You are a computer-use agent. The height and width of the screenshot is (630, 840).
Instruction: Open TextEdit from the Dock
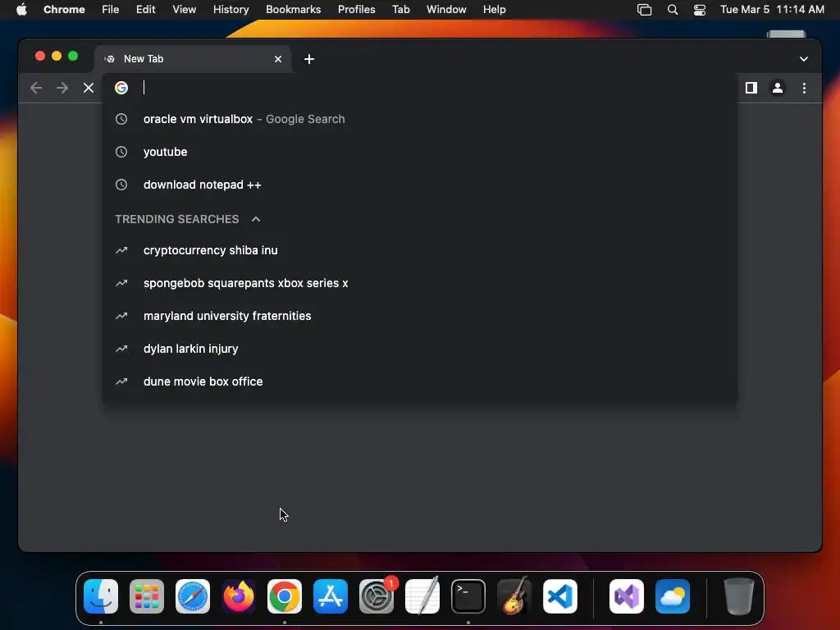422,596
